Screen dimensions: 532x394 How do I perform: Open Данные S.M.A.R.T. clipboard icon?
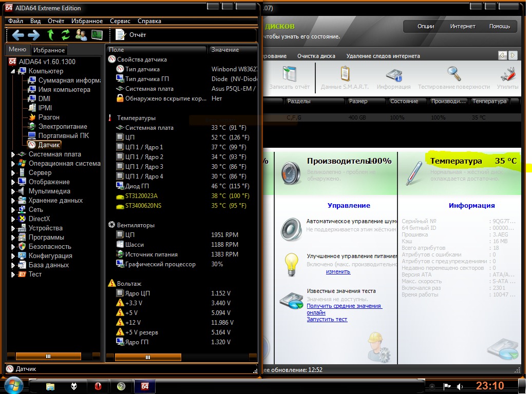[x=345, y=73]
